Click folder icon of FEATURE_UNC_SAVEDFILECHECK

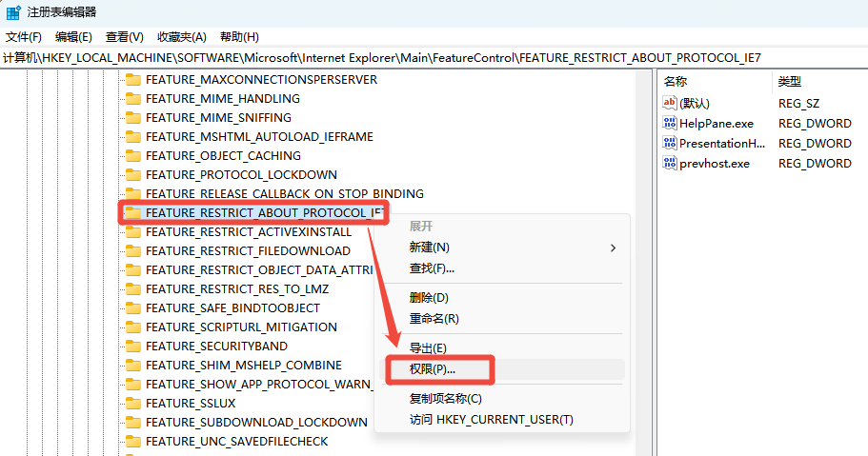(x=132, y=441)
